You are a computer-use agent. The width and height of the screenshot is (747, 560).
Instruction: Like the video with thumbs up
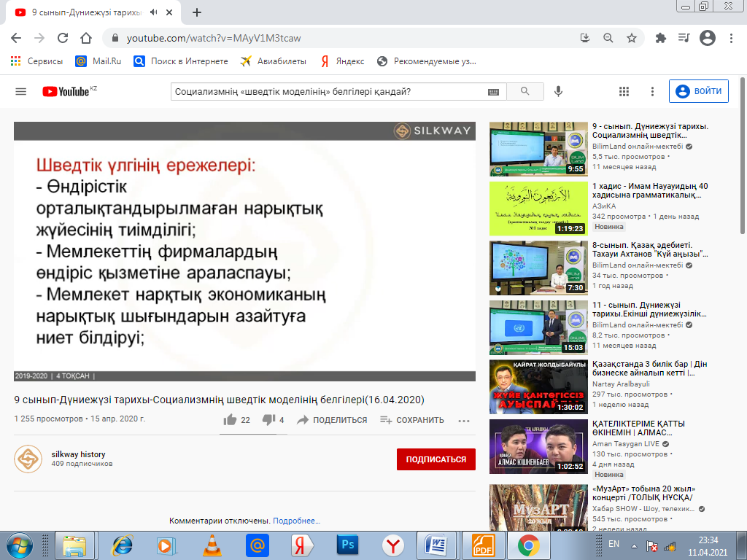[230, 420]
